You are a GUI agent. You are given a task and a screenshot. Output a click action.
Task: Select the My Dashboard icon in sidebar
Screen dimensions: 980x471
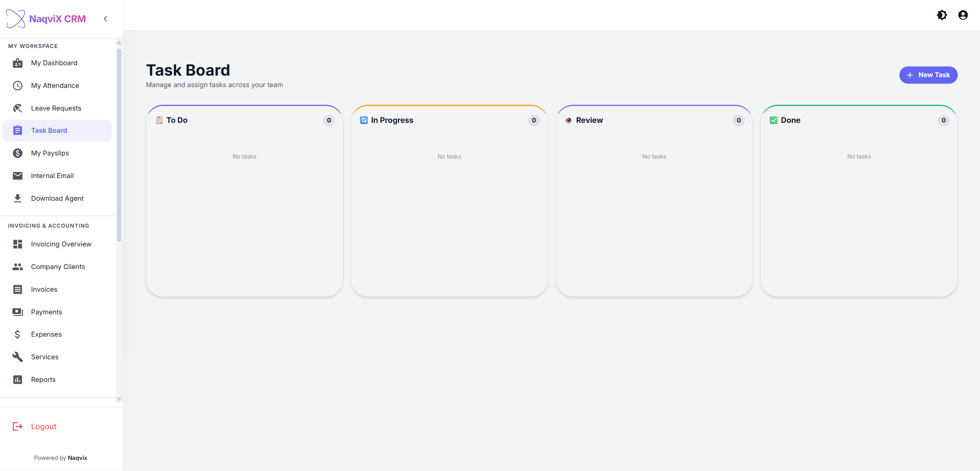click(x=18, y=63)
